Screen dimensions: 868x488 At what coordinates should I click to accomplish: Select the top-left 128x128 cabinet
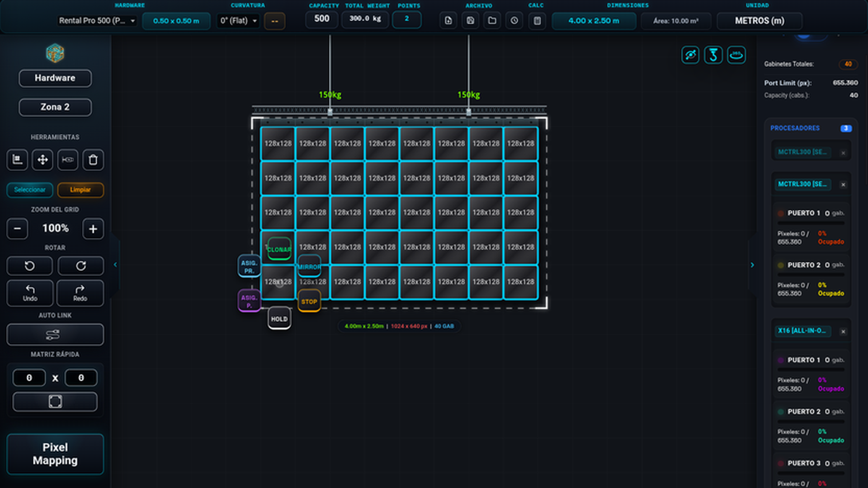pos(278,144)
